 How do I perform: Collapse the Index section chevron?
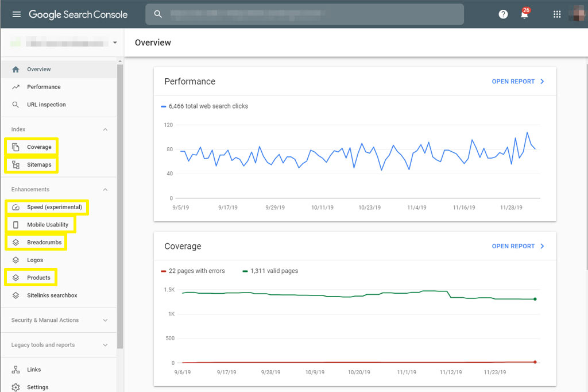coord(105,129)
